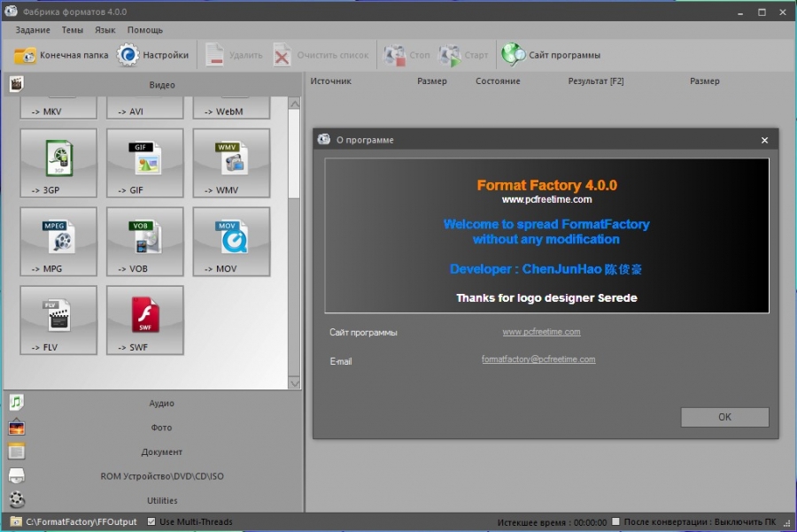Image resolution: width=797 pixels, height=532 pixels.
Task: Click the Utilities film reel icon
Action: tap(16, 500)
